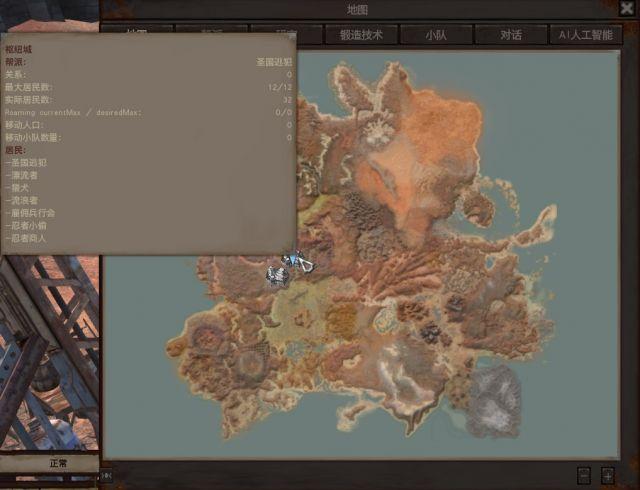
Task: Click the white town marker on map
Action: (276, 273)
